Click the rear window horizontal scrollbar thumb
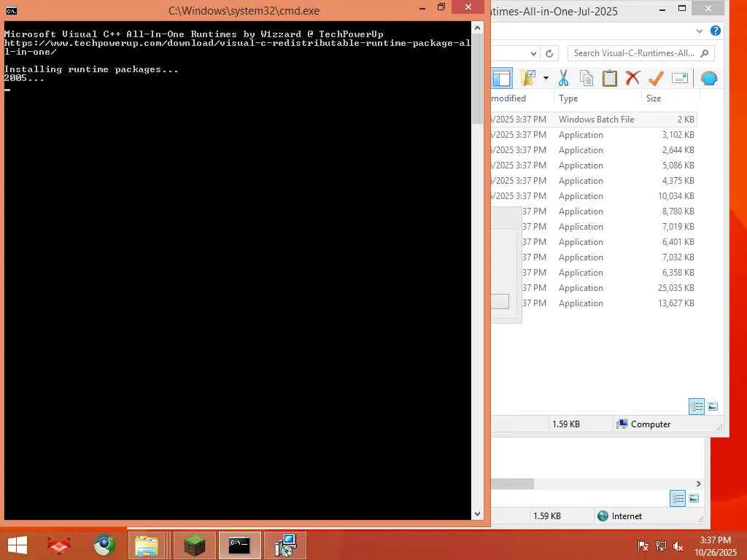747x560 pixels. click(512, 484)
